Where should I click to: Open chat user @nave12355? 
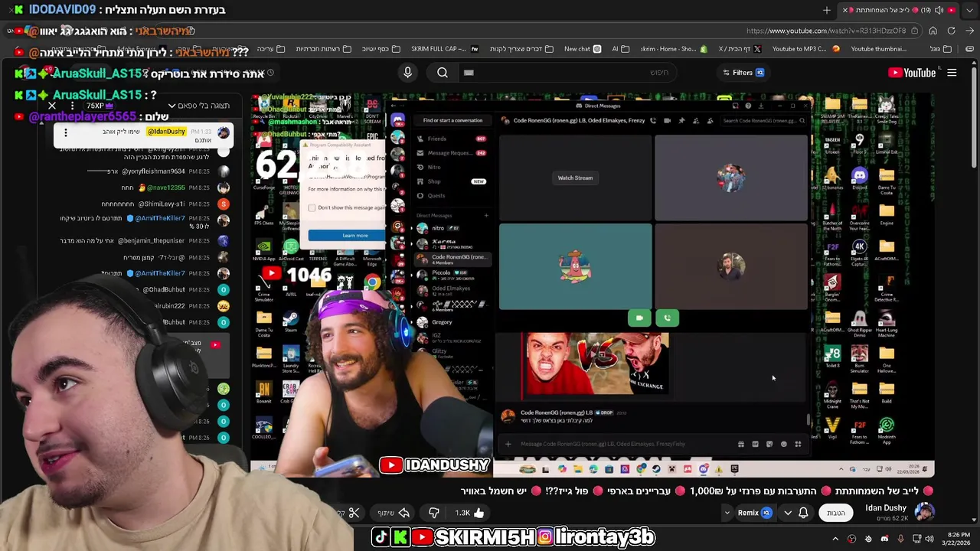coord(165,187)
